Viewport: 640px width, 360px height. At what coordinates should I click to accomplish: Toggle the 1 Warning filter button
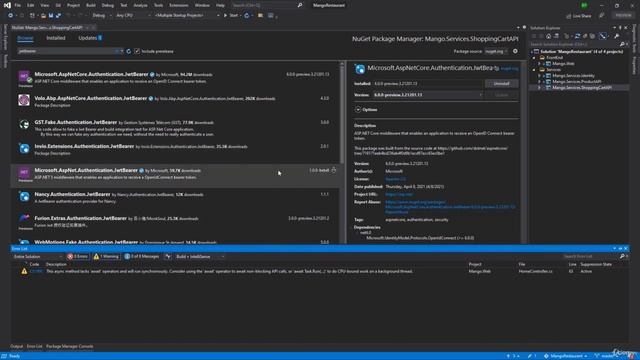[x=106, y=257]
